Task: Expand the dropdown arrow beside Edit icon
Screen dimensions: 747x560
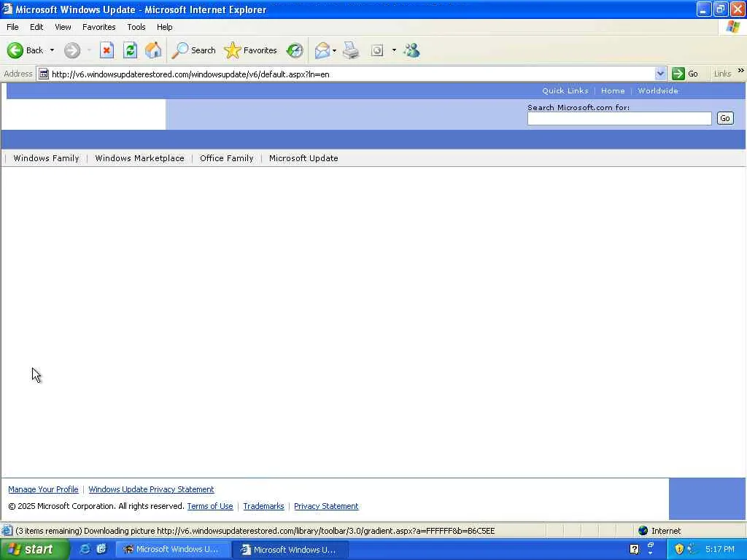Action: [x=394, y=50]
